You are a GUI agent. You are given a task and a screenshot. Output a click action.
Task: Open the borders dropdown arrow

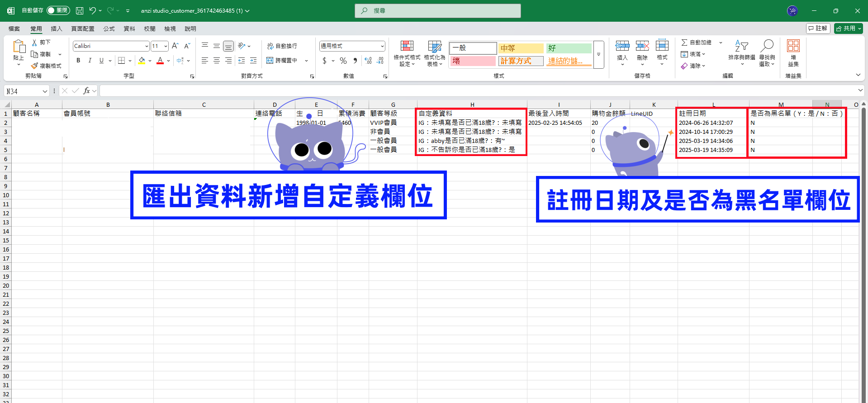[130, 60]
